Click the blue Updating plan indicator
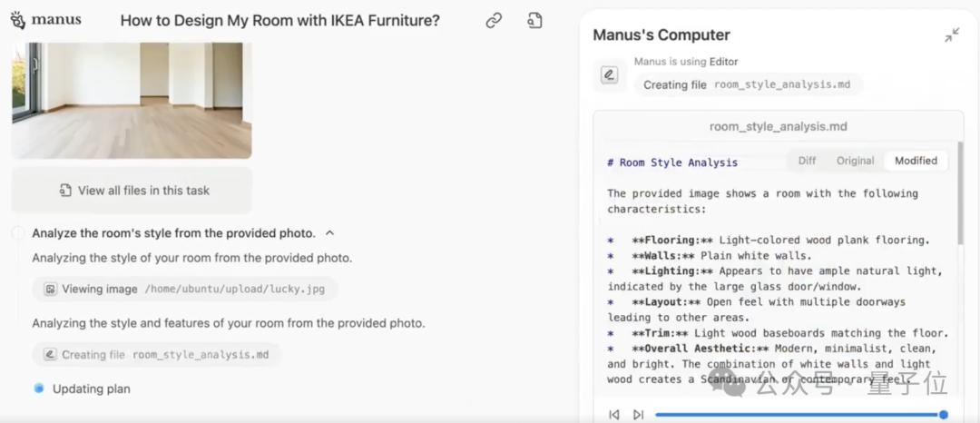 point(39,389)
